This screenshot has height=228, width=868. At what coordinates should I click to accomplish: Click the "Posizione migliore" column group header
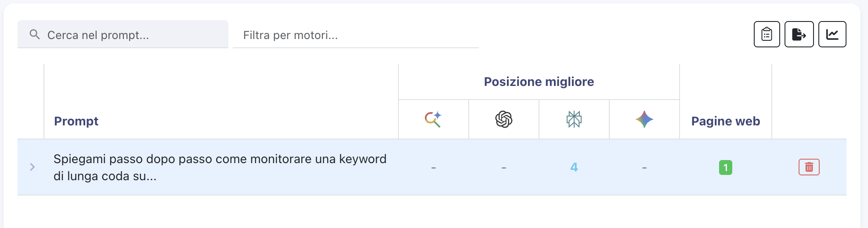point(539,82)
